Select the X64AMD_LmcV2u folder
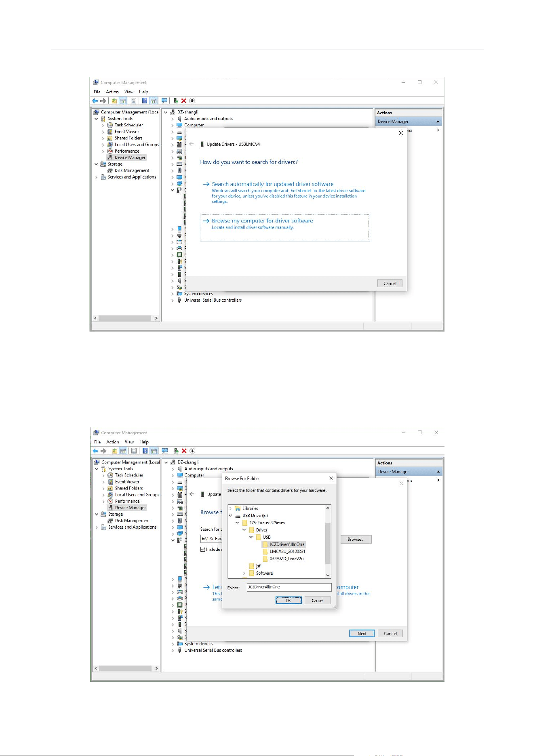535x756 pixels. point(286,559)
